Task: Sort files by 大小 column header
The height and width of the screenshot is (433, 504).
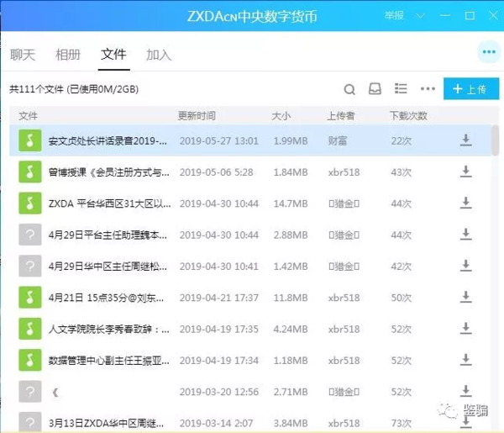Action: click(x=281, y=115)
